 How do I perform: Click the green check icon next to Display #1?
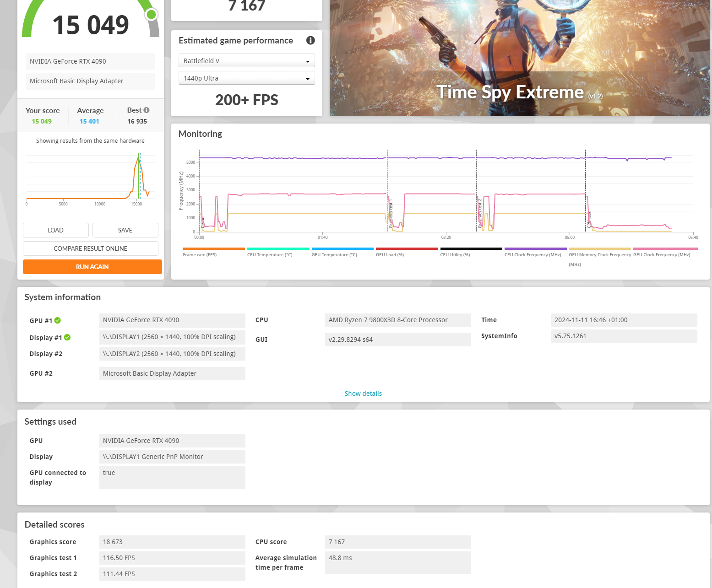point(67,337)
